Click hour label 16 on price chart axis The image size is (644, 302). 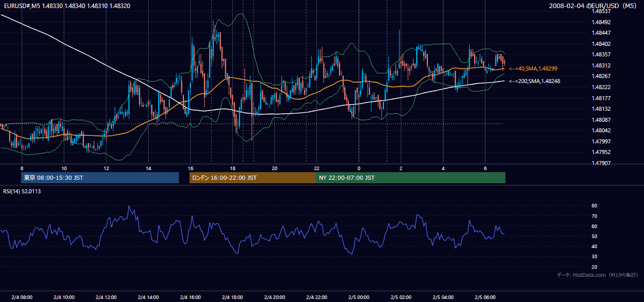[x=190, y=168]
